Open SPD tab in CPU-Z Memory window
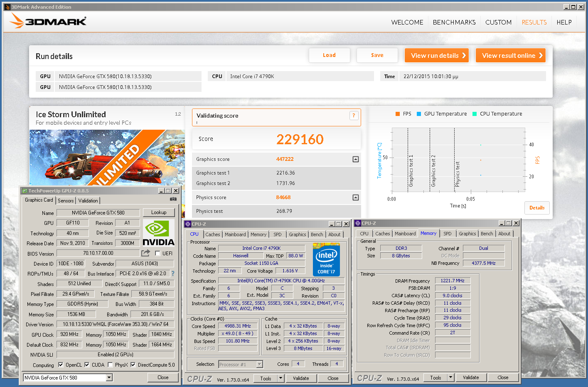Viewport: 588px width, 387px height. (x=447, y=234)
